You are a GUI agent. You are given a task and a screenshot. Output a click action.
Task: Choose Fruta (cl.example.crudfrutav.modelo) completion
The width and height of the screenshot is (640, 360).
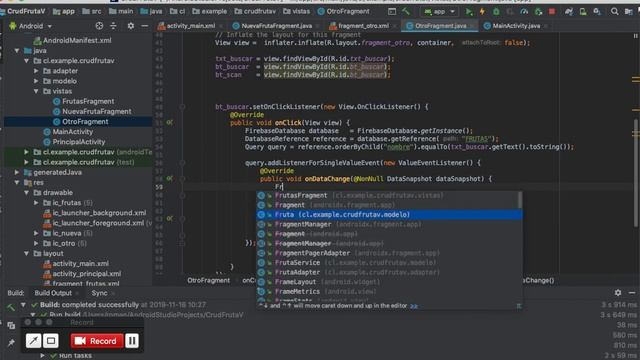[389, 215]
